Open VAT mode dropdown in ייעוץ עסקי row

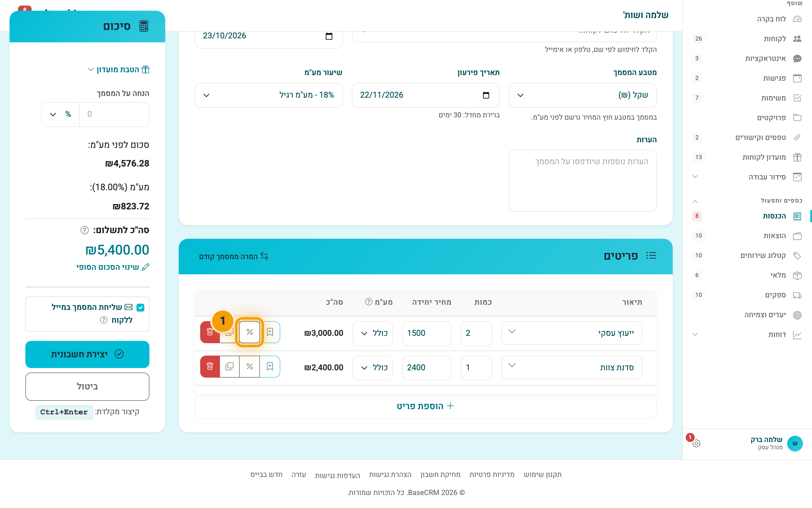tap(372, 333)
